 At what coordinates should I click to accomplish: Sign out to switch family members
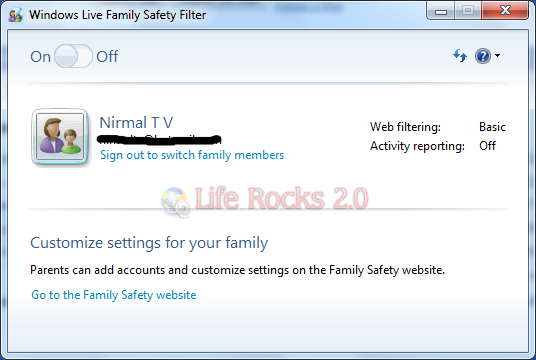click(x=192, y=155)
